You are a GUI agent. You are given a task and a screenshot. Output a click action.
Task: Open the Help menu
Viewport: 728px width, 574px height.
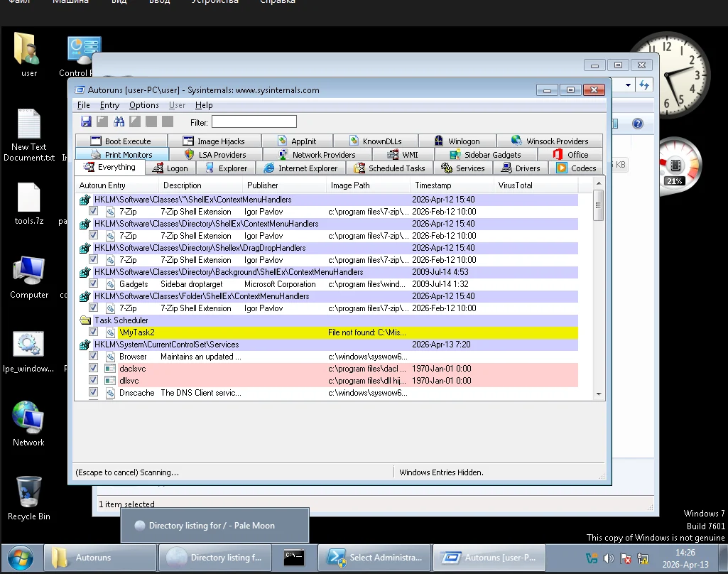click(204, 105)
